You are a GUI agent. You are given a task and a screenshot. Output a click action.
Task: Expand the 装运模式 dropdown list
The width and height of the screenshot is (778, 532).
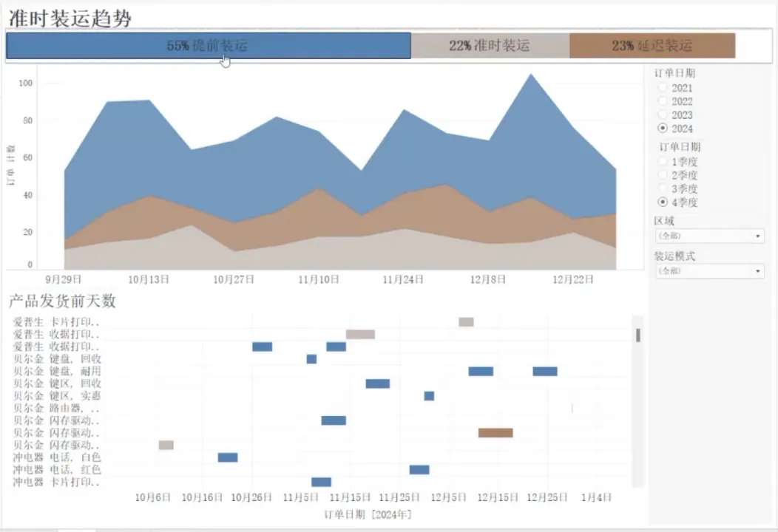(709, 271)
